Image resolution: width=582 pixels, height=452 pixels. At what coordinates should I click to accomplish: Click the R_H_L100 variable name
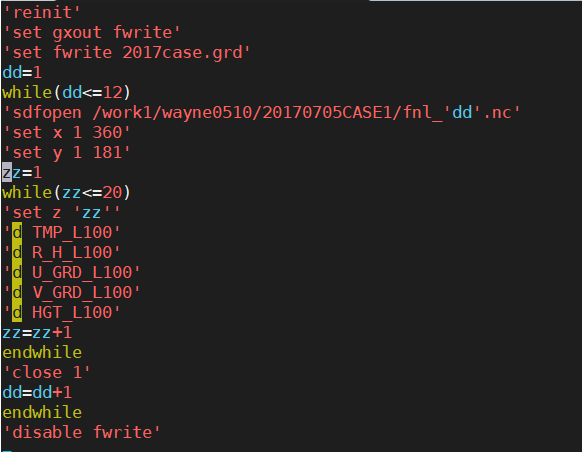(x=72, y=253)
